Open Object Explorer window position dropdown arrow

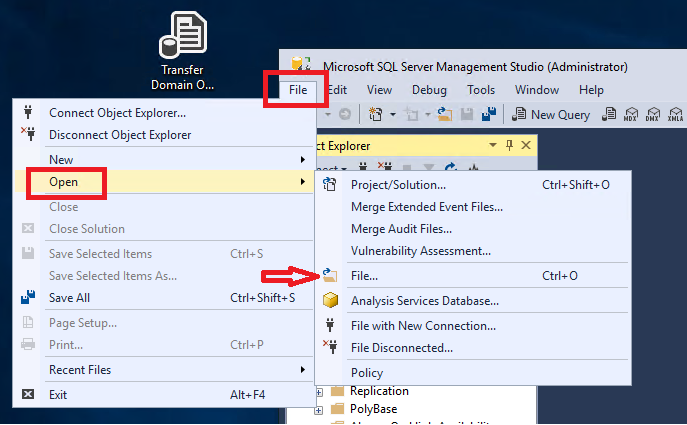tap(492, 145)
